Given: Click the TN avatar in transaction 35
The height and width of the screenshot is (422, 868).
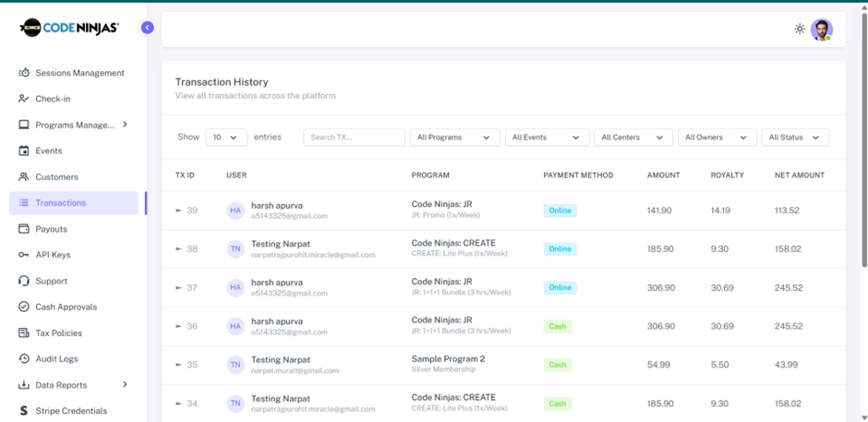Looking at the screenshot, I should (x=235, y=365).
